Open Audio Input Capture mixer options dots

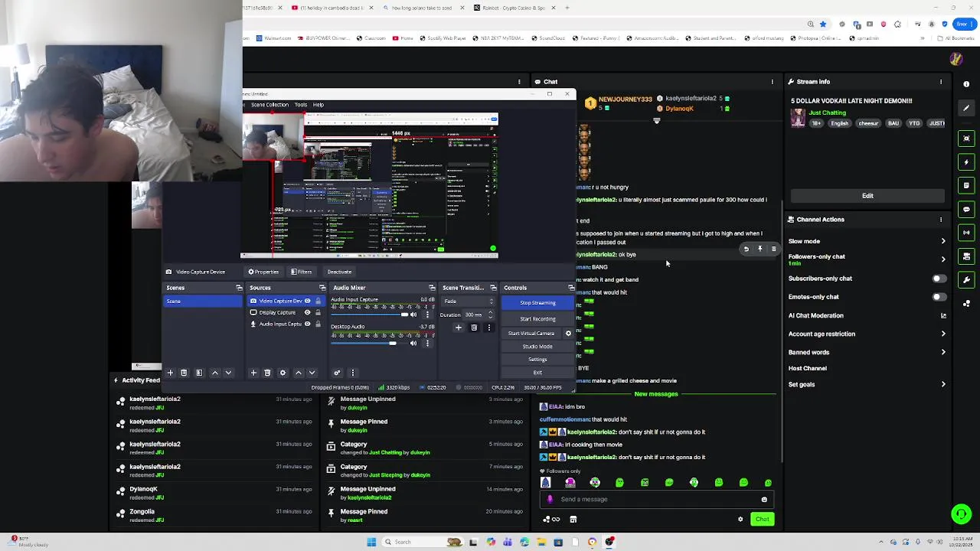point(427,315)
